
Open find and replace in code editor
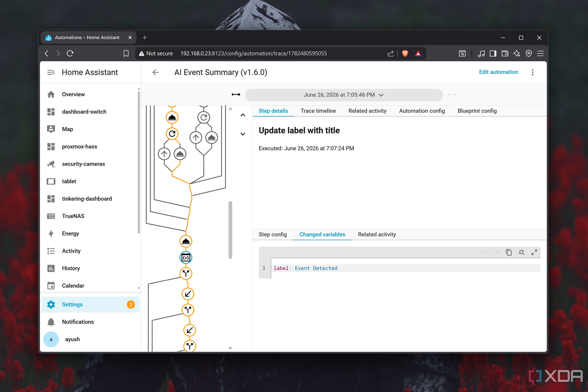tap(521, 252)
